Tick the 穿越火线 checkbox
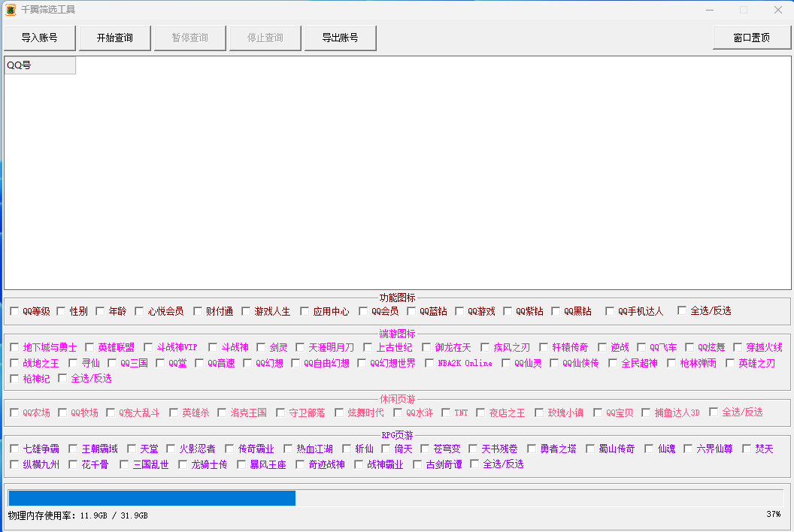794x532 pixels. [738, 347]
